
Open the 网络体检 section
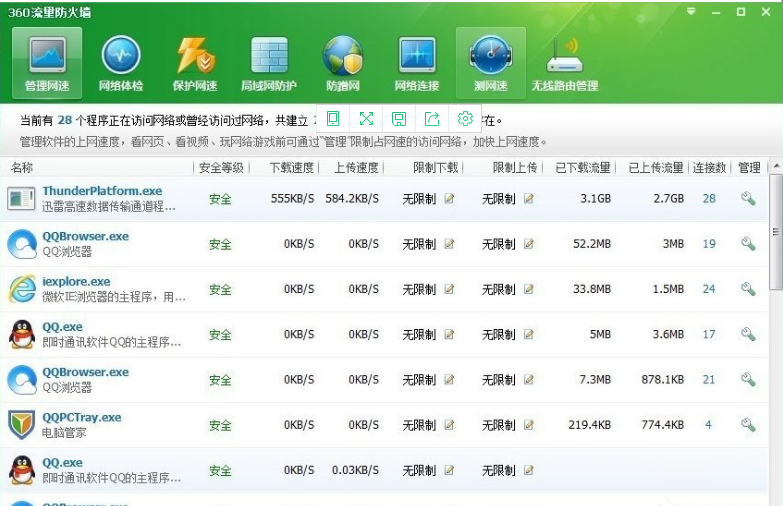[x=121, y=62]
